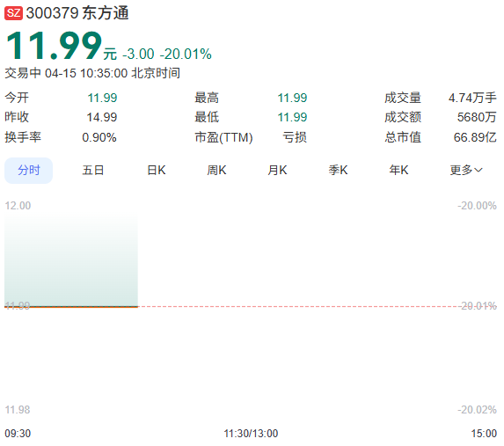504x446 pixels.
Task: Select the 年K yearly chart tab
Action: (x=399, y=171)
